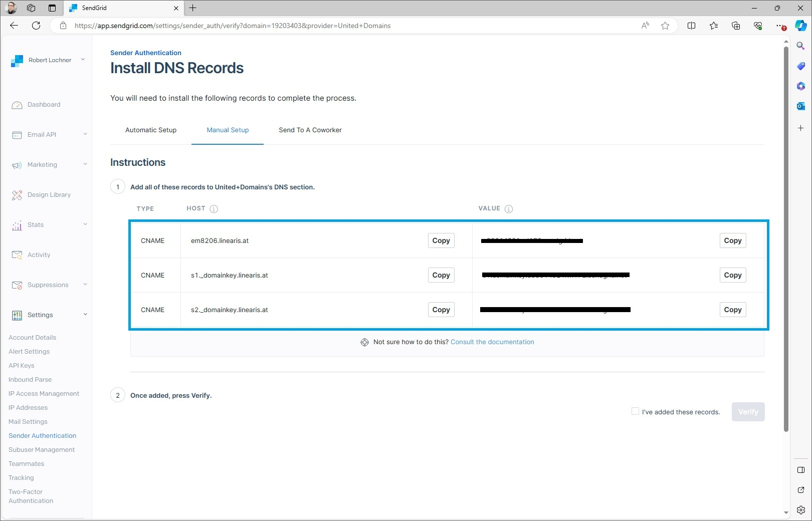
Task: Open Subuser Management settings item
Action: [x=42, y=450]
